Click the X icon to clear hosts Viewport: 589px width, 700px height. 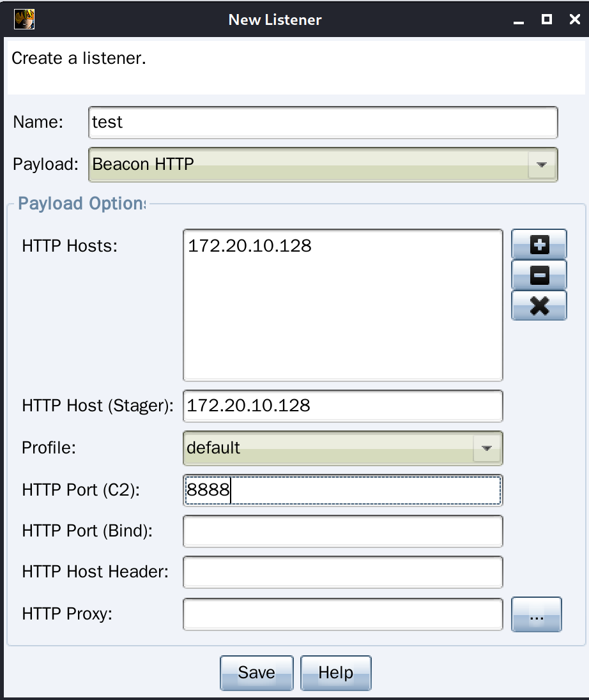point(539,305)
